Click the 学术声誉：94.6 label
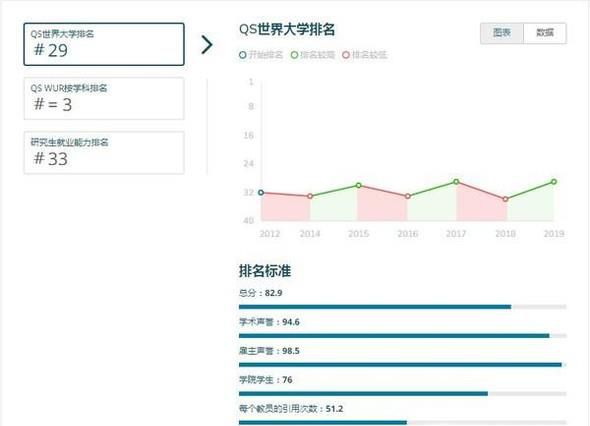 pos(269,322)
